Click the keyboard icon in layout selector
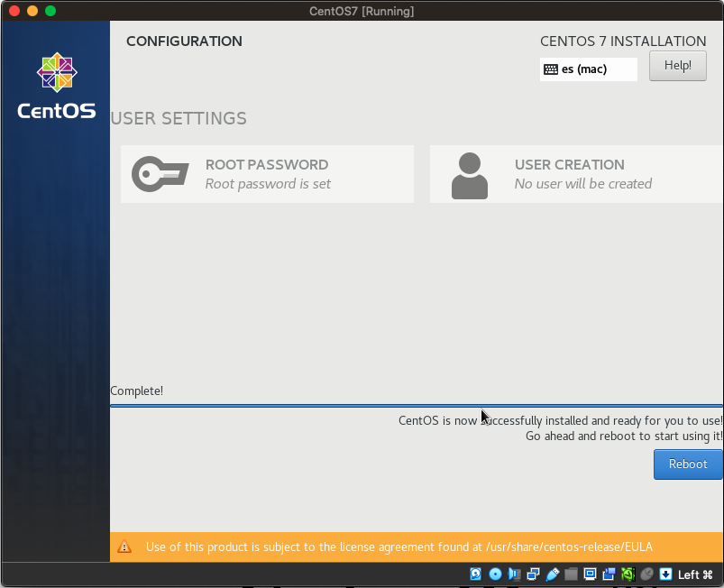 [x=551, y=69]
